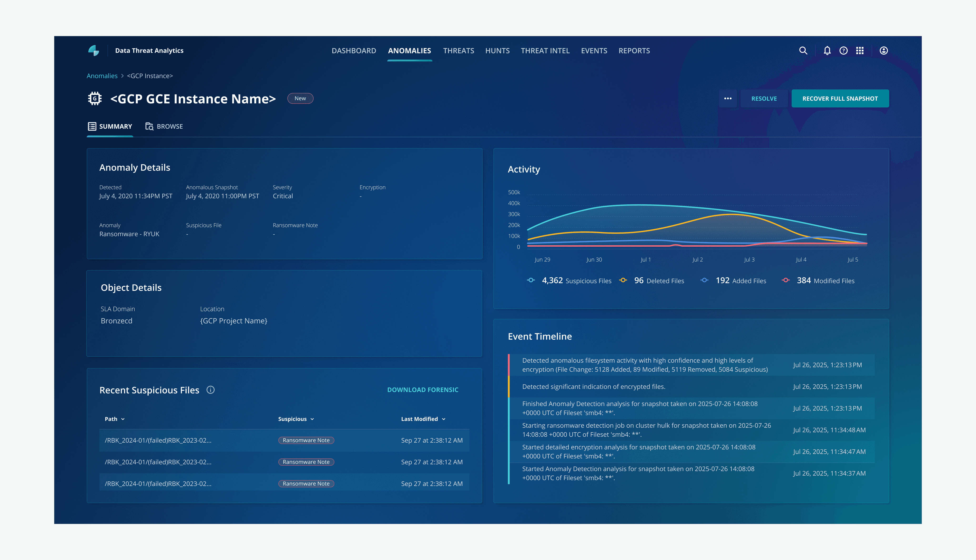Viewport: 976px width, 560px height.
Task: Open the apps grid icon
Action: [x=860, y=51]
